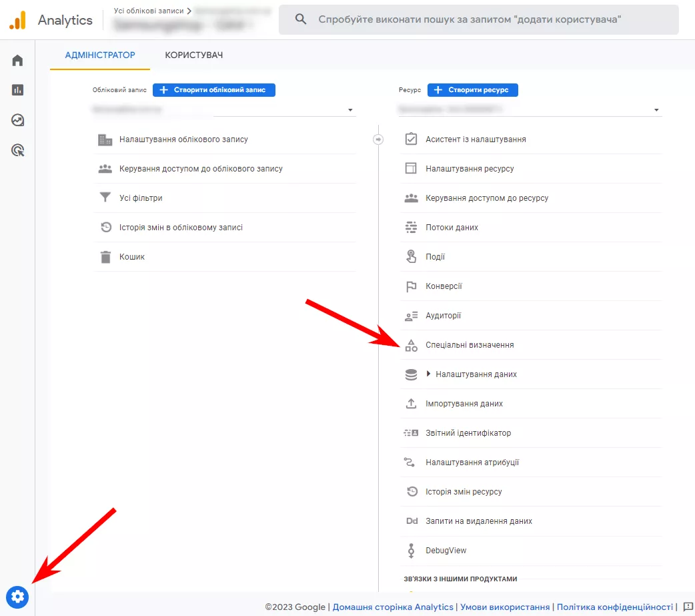
Task: Open the account selector dropdown
Action: pos(224,109)
